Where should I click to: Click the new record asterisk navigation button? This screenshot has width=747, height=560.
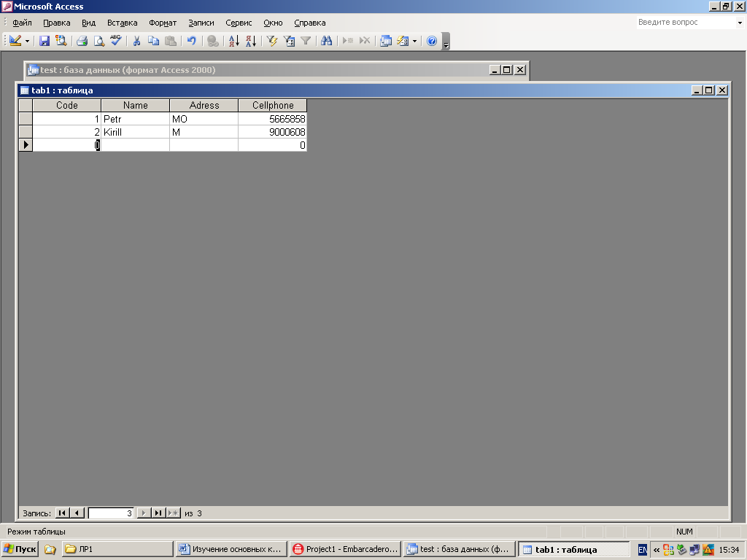coord(174,513)
